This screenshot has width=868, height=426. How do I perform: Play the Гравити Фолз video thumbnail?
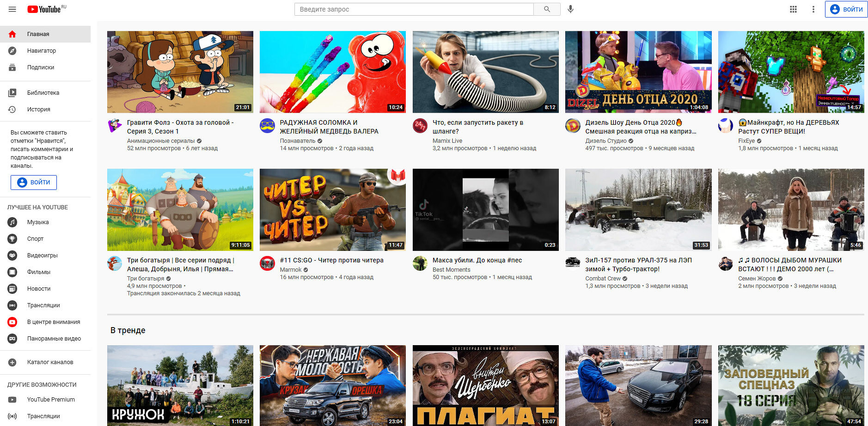[180, 72]
